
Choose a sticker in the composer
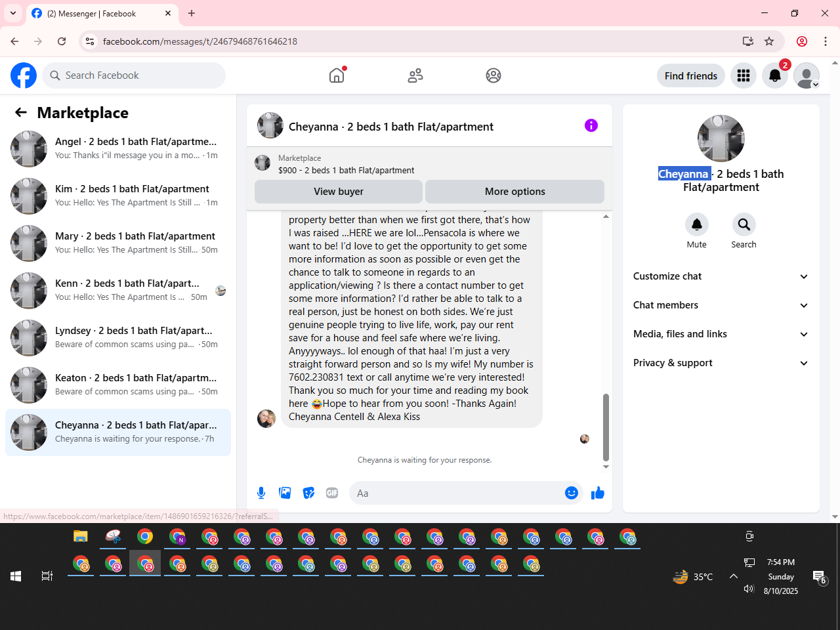[x=308, y=493]
